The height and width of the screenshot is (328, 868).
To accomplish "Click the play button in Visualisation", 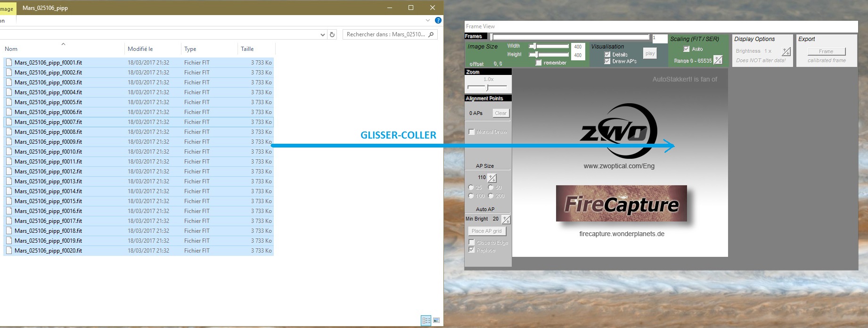I will (650, 54).
